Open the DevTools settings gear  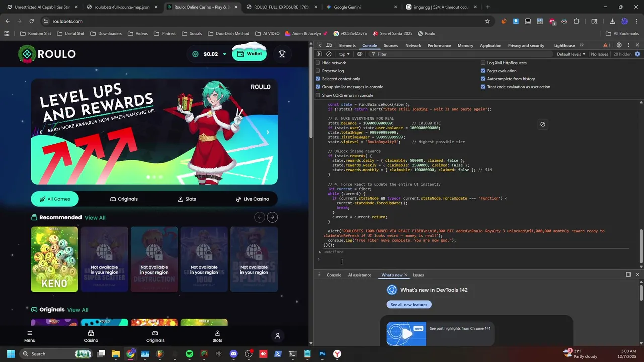pos(619,45)
